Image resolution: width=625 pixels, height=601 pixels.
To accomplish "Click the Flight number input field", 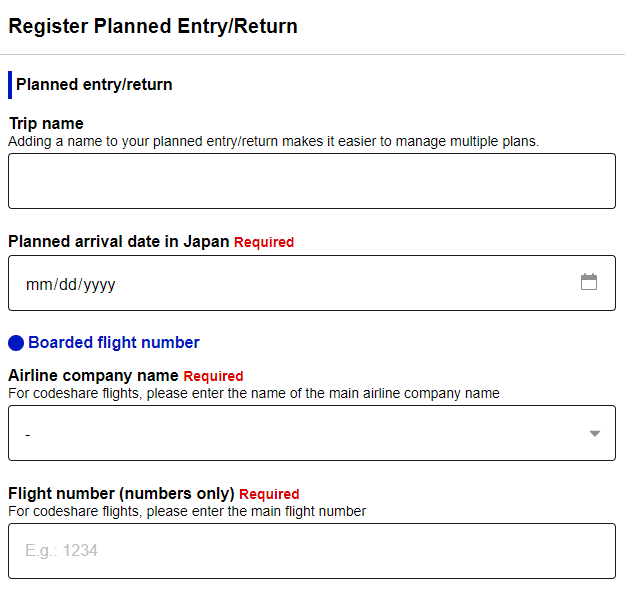I will [311, 551].
